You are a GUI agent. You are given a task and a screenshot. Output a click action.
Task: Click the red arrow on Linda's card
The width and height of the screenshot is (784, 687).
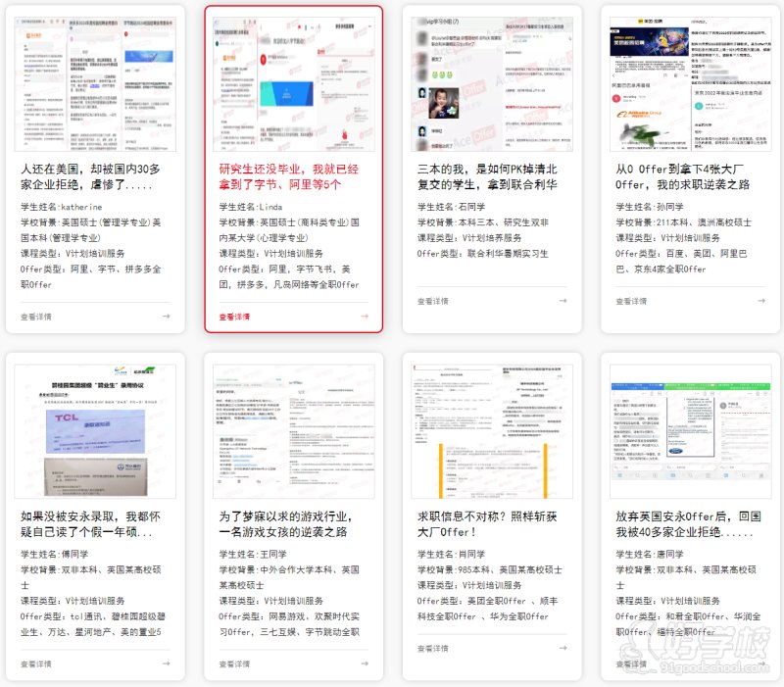pyautogui.click(x=365, y=317)
